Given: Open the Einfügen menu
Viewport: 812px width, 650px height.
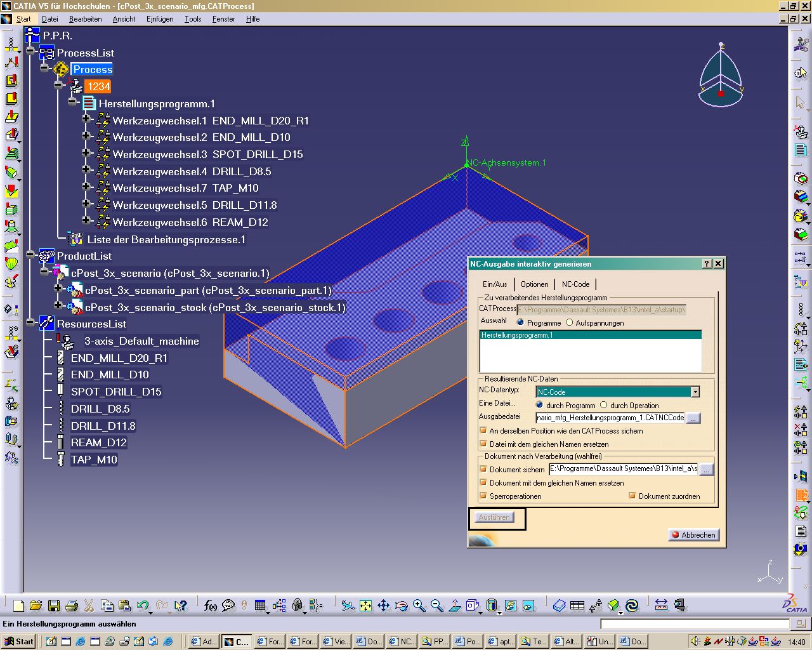Looking at the screenshot, I should point(160,19).
